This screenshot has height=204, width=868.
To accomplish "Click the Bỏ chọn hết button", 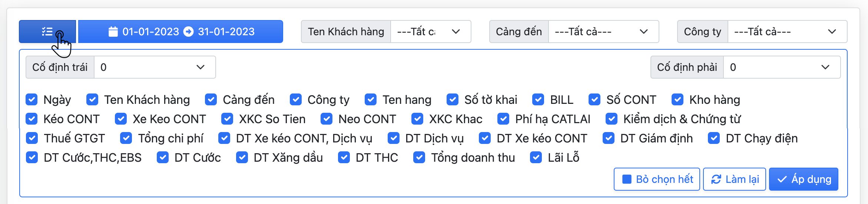I will click(x=656, y=179).
